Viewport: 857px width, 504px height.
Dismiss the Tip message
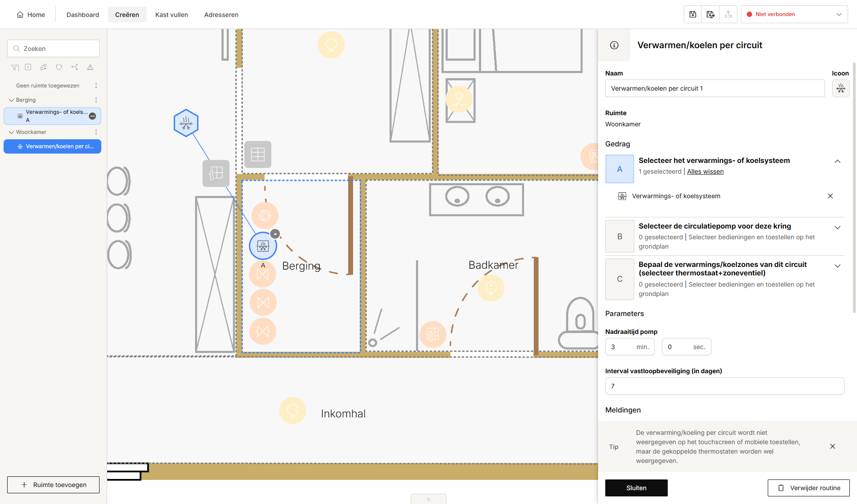pyautogui.click(x=832, y=446)
